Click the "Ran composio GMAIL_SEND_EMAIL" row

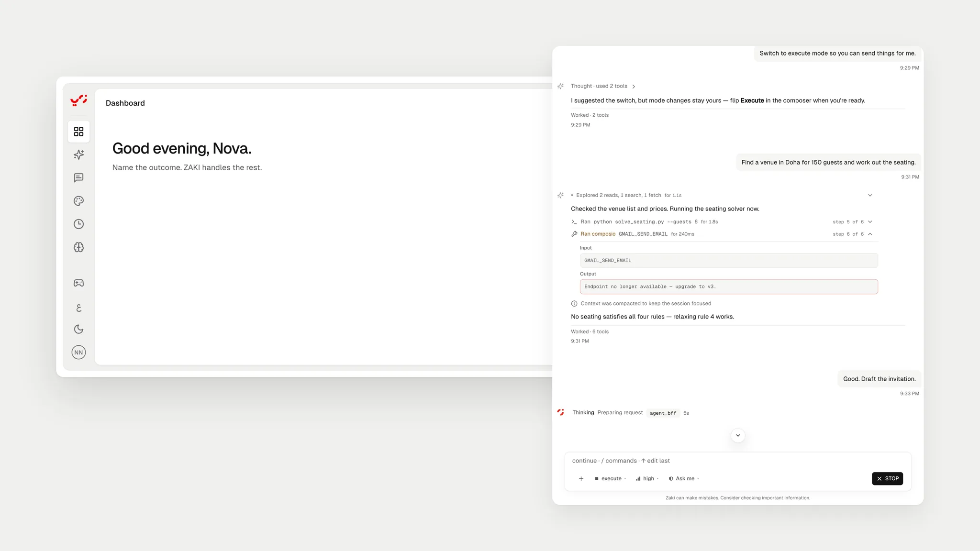tap(723, 234)
